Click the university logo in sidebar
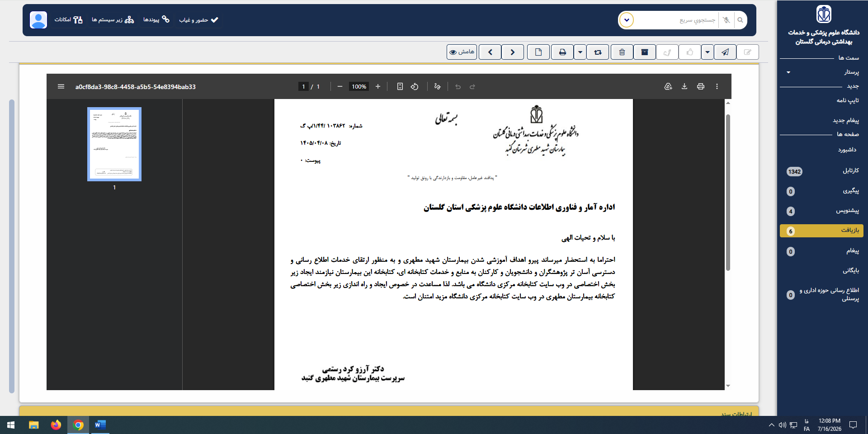 824,14
